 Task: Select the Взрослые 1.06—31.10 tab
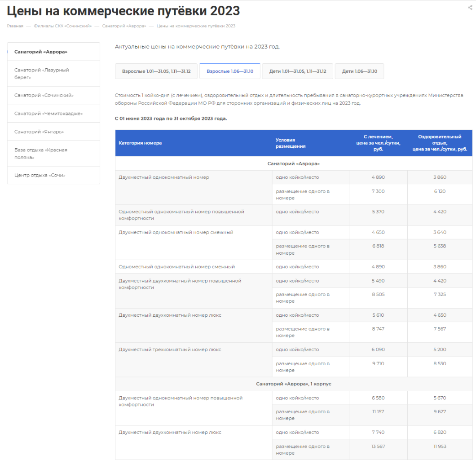(x=230, y=71)
